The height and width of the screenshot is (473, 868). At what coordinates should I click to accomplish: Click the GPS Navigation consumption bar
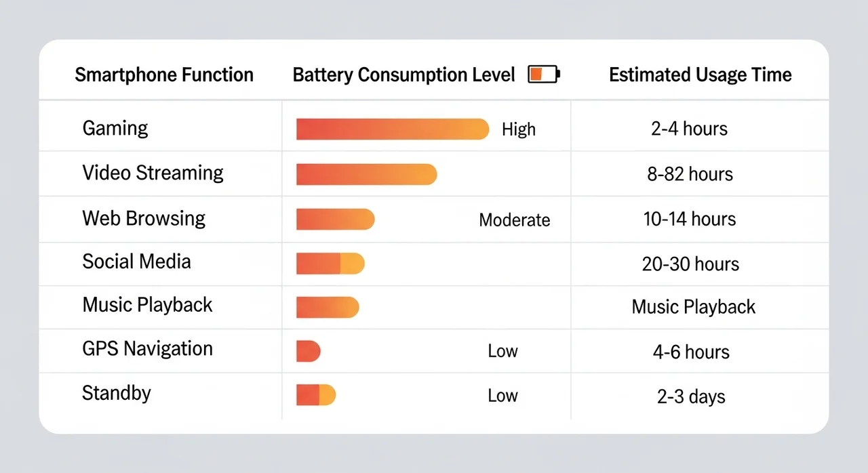click(x=308, y=351)
